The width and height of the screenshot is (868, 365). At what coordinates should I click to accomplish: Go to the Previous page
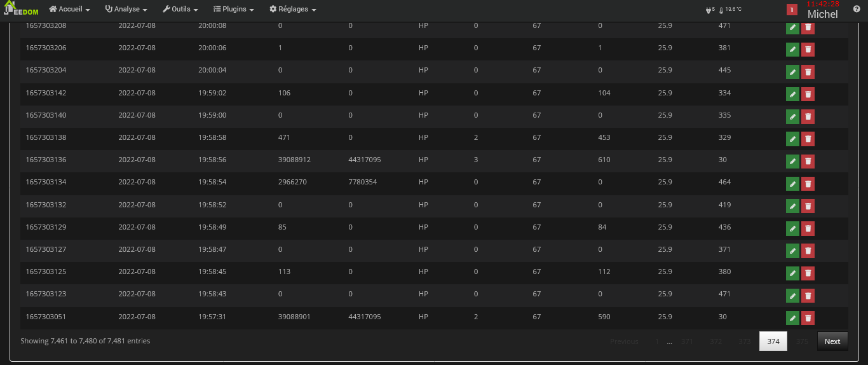pyautogui.click(x=624, y=341)
